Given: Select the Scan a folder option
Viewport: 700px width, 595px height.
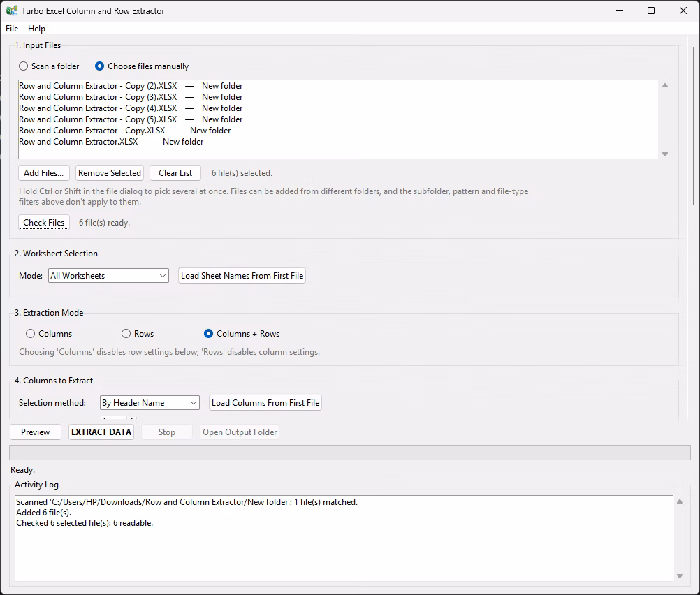Looking at the screenshot, I should pos(49,66).
